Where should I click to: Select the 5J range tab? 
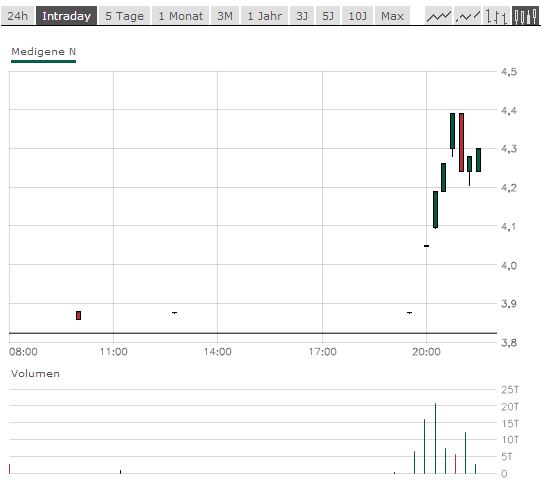pyautogui.click(x=328, y=16)
